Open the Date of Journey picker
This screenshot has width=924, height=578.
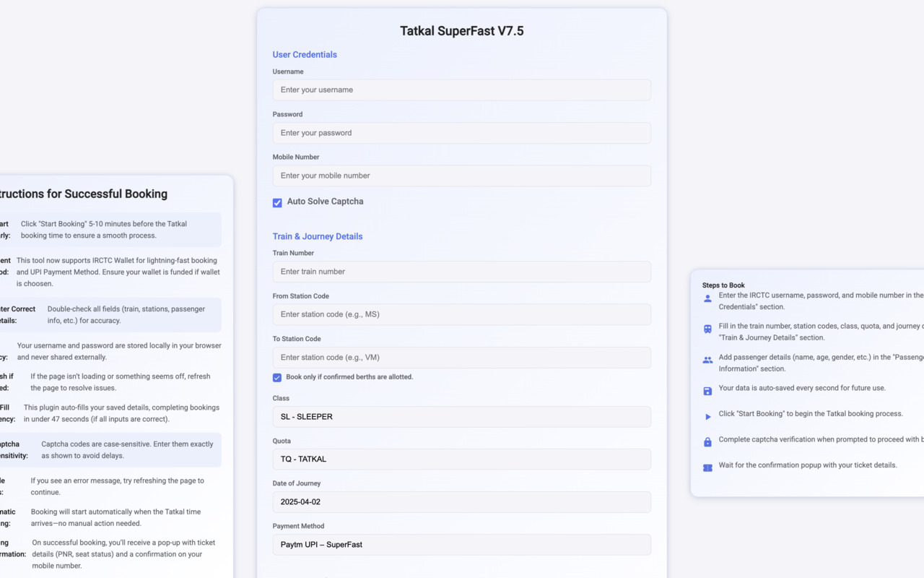[461, 501]
